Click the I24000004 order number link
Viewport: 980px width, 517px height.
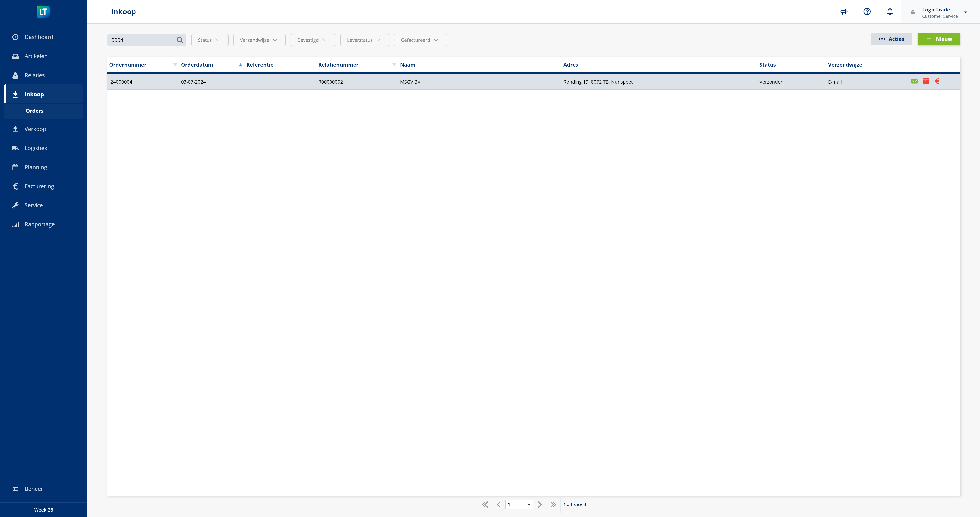[121, 82]
